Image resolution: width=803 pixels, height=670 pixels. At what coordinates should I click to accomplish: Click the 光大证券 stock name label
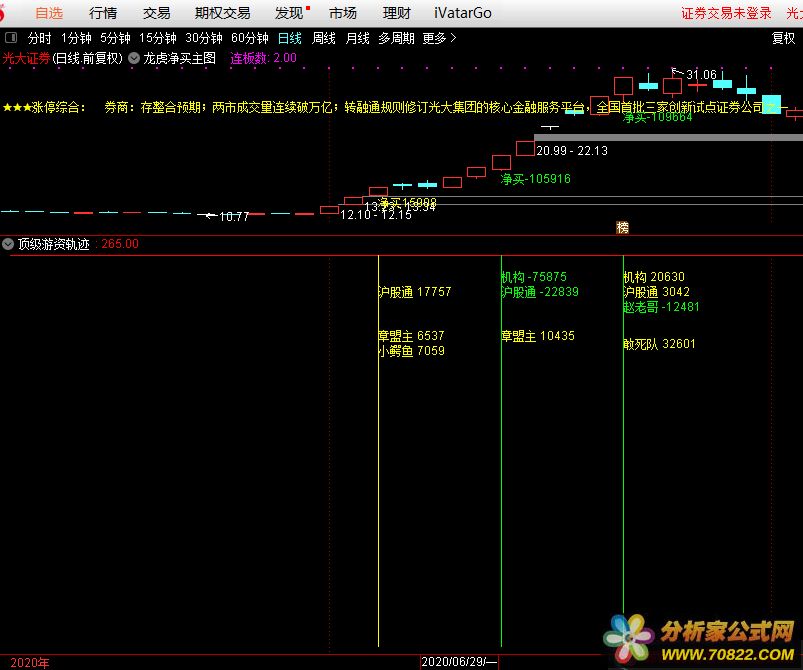pyautogui.click(x=26, y=58)
